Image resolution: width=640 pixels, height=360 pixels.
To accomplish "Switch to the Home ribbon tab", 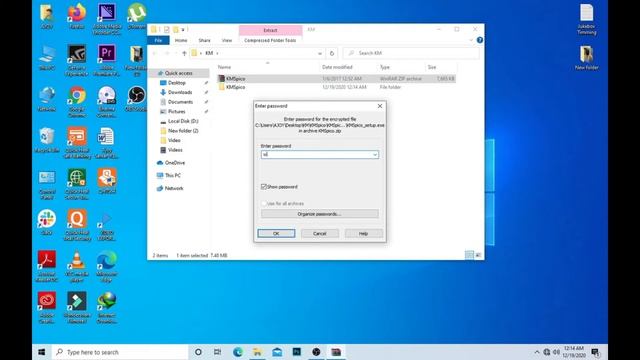I will [x=181, y=40].
